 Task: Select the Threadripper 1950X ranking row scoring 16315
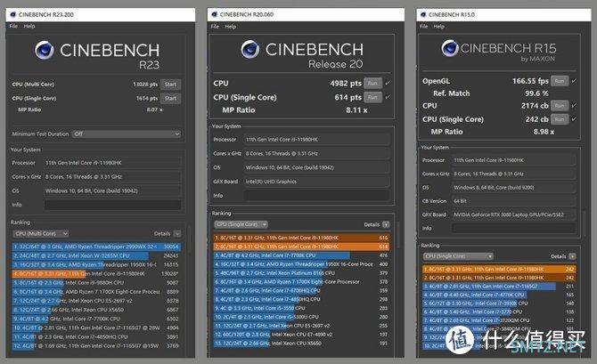(96, 264)
